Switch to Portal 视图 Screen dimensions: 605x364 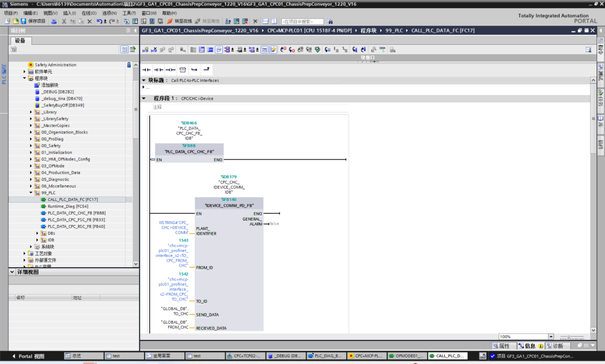28,356
